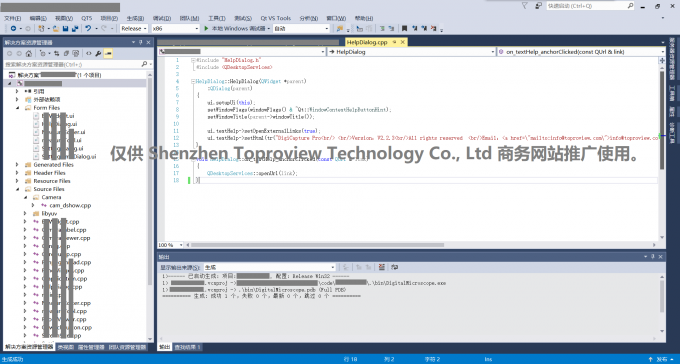
Task: Click the Solution Explorer vertical scrollbar
Action: click(x=150, y=207)
